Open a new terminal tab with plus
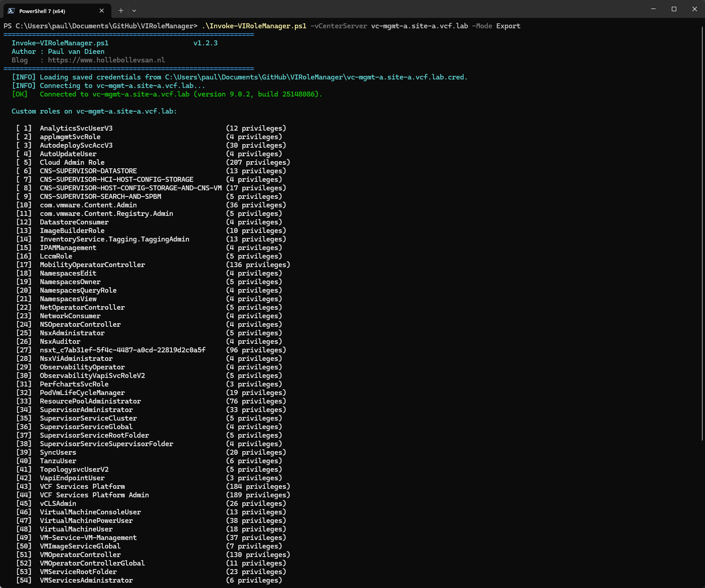This screenshot has height=588, width=705. pos(121,10)
